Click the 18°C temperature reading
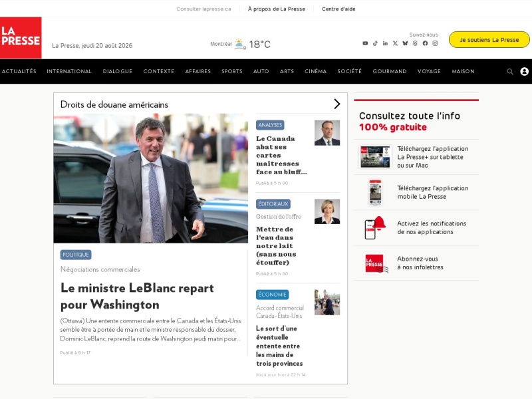The width and height of the screenshot is (532, 399). 259,45
